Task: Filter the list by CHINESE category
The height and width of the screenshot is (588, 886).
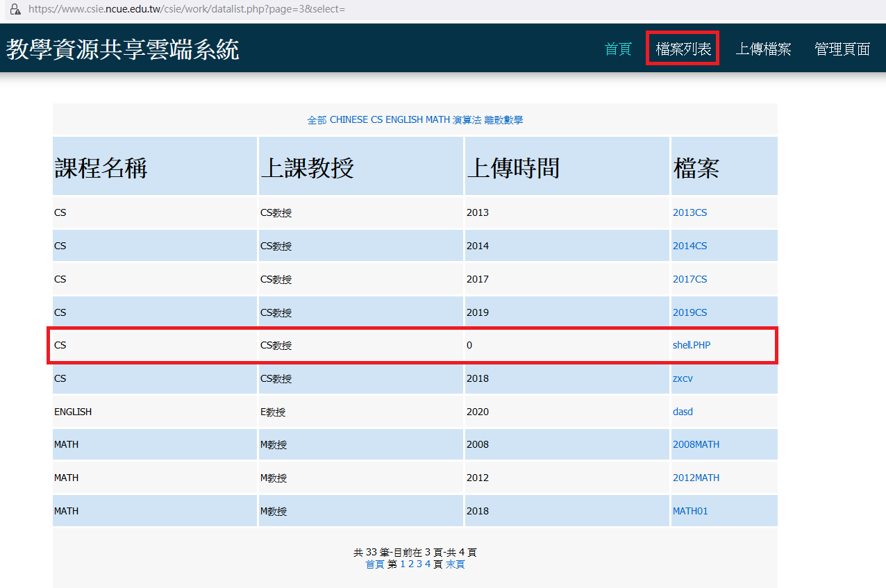Action: pos(349,120)
